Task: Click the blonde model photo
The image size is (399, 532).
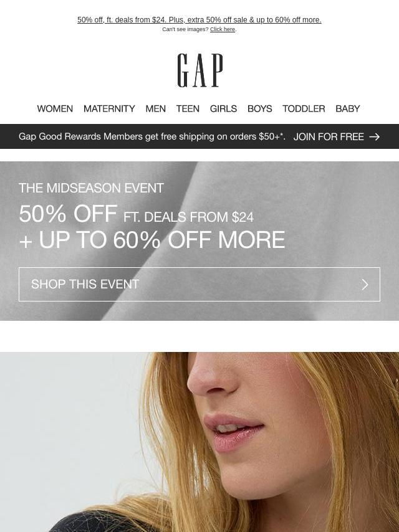Action: coord(199,442)
